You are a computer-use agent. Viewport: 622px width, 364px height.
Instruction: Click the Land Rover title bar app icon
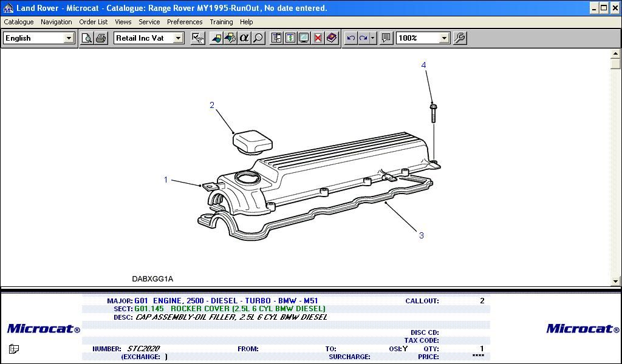(9, 8)
